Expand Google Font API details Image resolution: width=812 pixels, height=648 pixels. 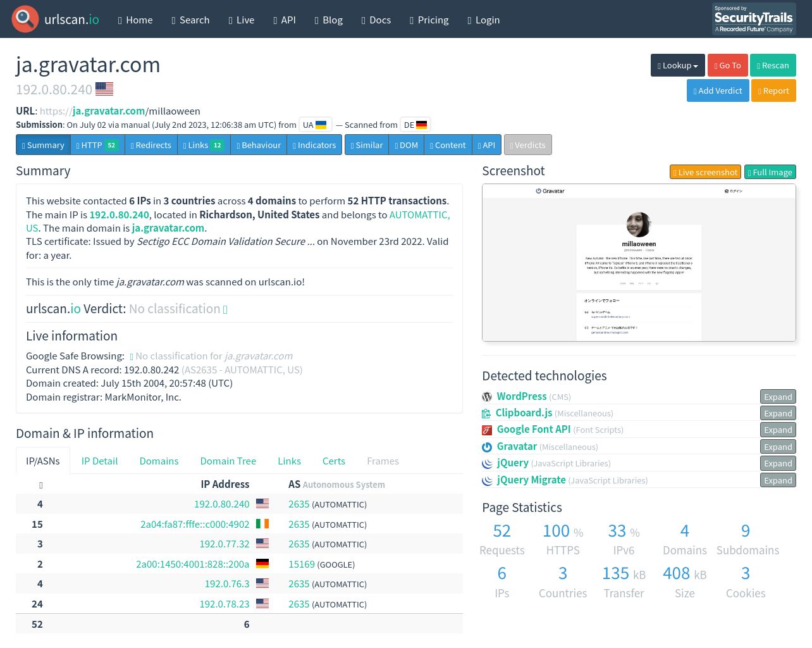[778, 430]
